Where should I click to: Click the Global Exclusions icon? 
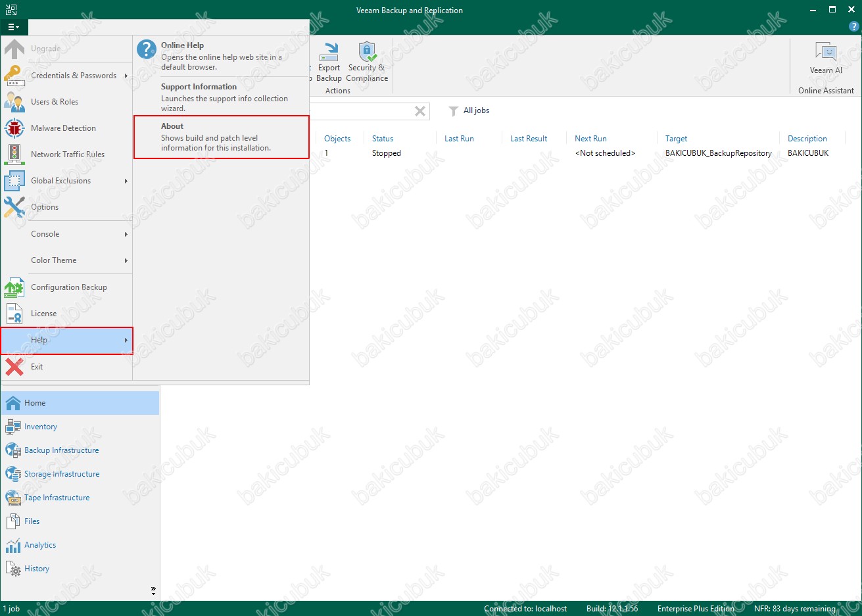pos(14,181)
